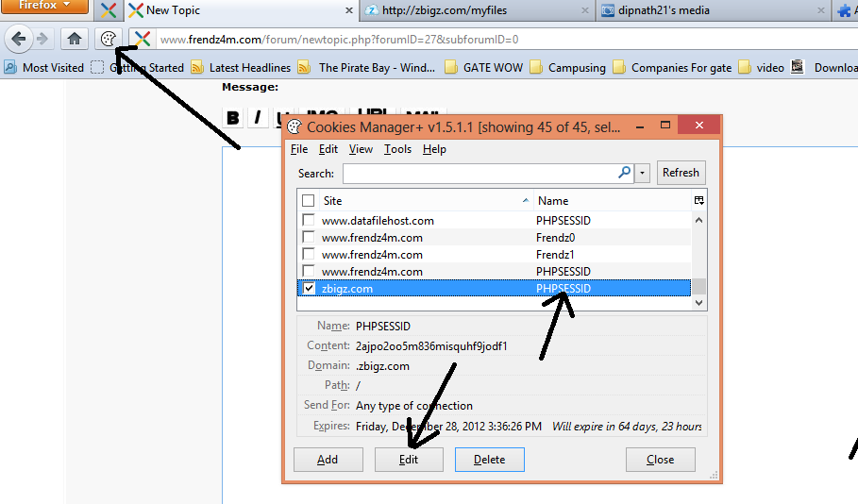
Task: Check the Frendz0 cookie checkbox
Action: coord(309,237)
